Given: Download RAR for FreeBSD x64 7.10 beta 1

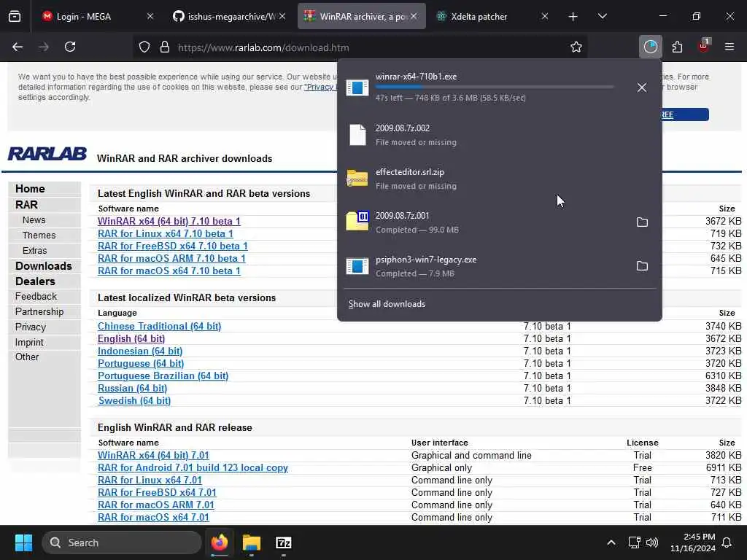Looking at the screenshot, I should [173, 246].
